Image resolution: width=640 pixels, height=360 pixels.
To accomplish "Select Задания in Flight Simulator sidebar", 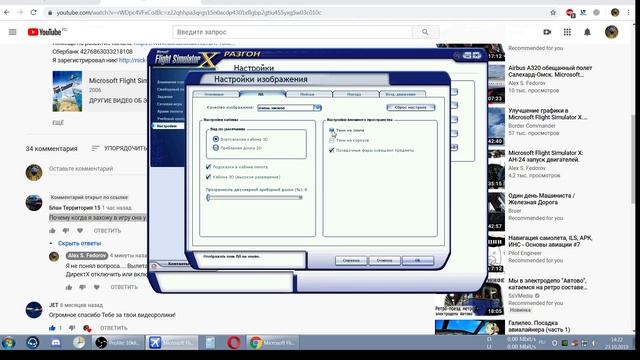I will pos(165,97).
